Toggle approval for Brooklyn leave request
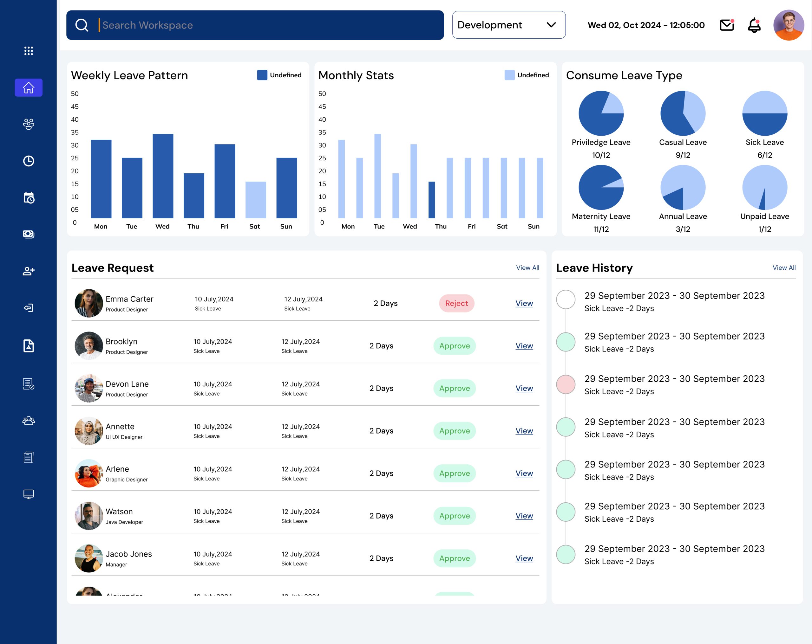 point(454,345)
